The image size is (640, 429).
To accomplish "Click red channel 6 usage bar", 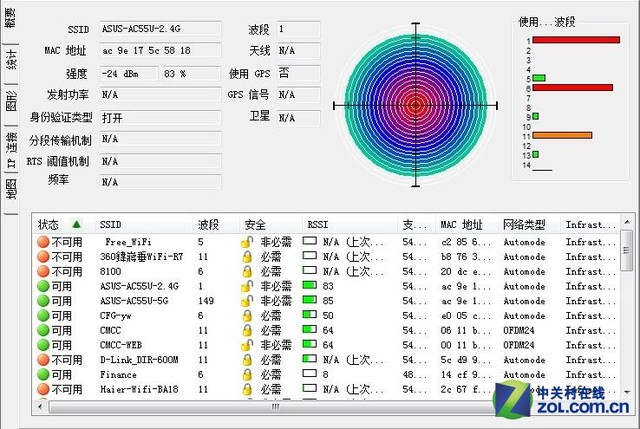I will (573, 88).
